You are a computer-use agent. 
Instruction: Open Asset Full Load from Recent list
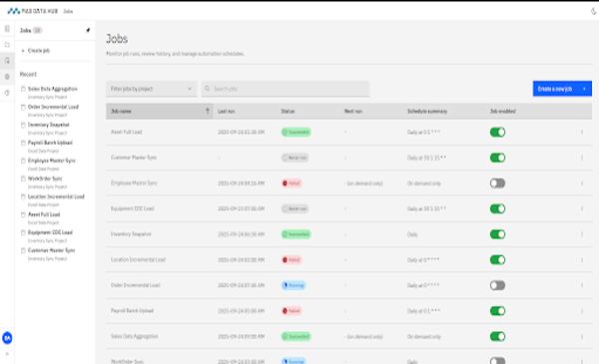point(44,214)
